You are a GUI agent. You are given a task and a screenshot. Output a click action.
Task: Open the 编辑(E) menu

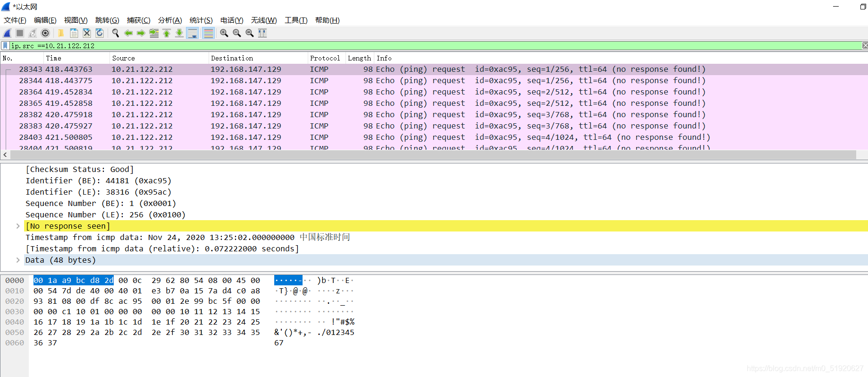(45, 20)
